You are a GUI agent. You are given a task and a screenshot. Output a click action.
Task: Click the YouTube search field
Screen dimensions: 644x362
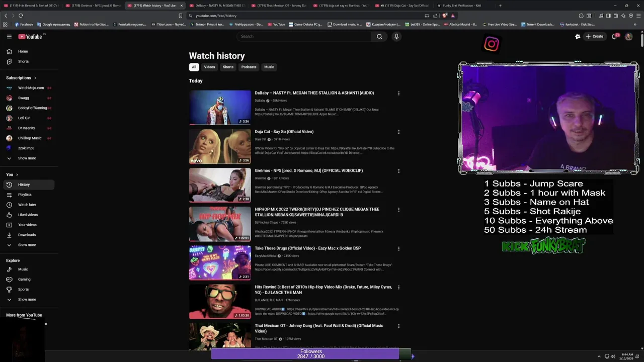(304, 36)
